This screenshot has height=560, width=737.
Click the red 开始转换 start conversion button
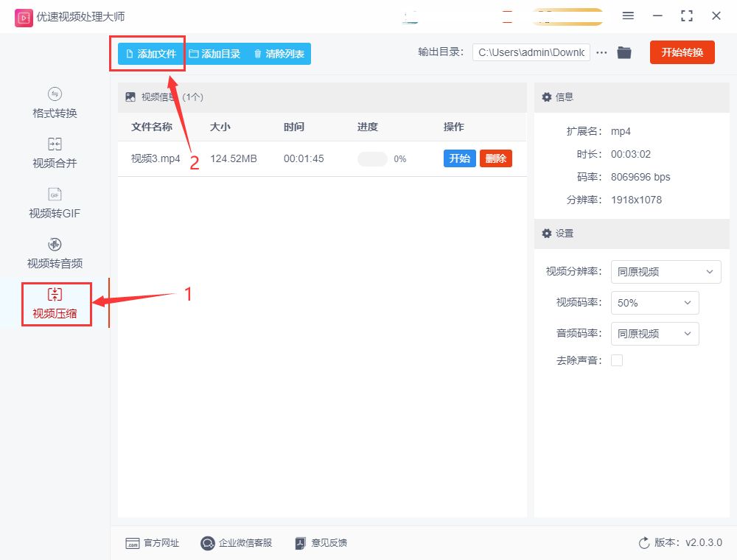[682, 52]
